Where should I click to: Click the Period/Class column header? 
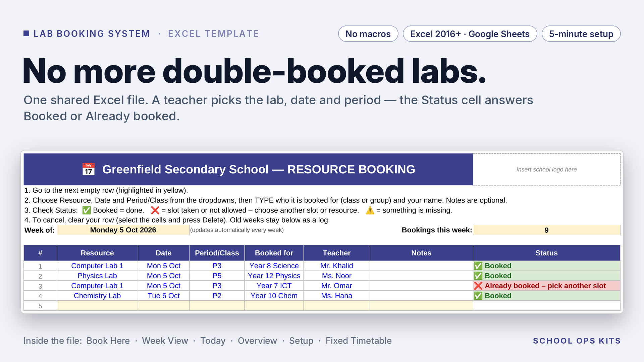(217, 253)
